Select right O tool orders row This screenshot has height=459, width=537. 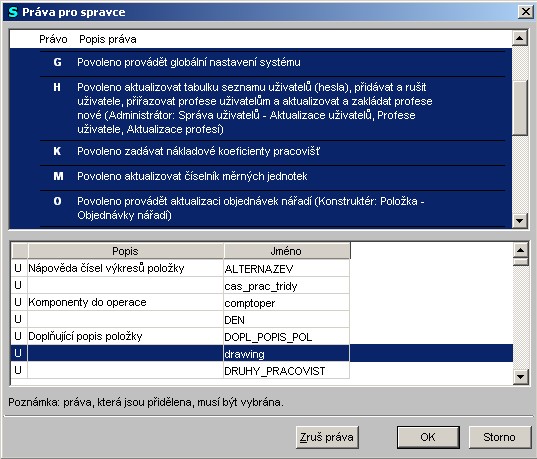(x=272, y=208)
